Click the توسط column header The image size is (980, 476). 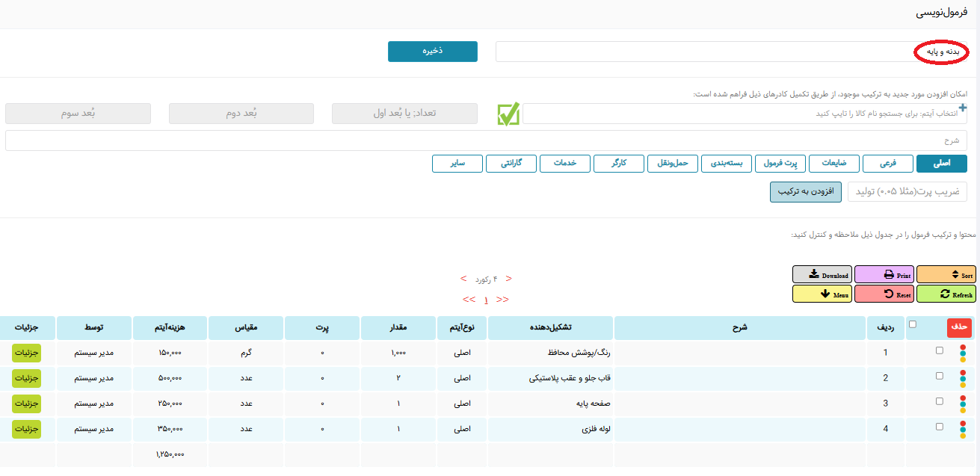[x=93, y=328]
